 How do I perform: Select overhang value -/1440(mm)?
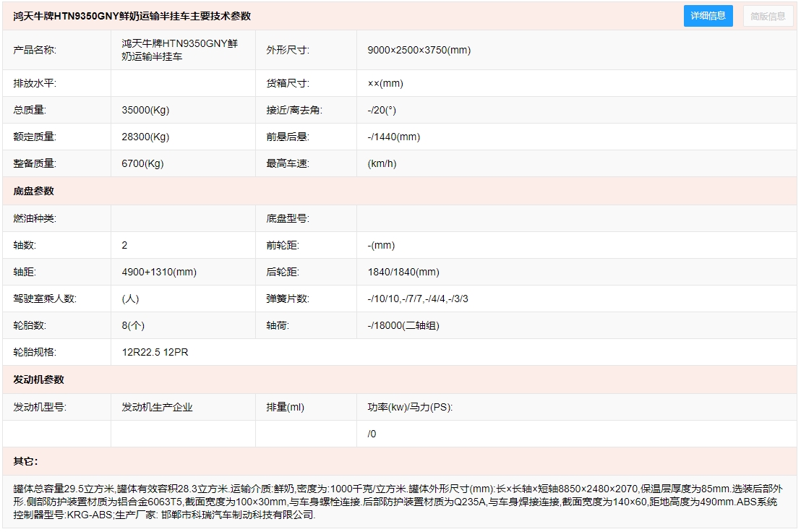pos(394,137)
